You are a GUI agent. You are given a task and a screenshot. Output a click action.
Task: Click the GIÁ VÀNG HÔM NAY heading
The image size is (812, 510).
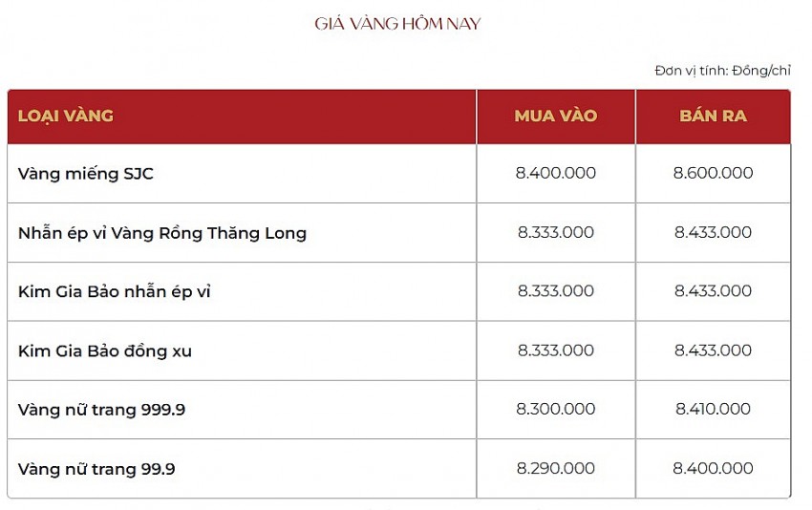coord(397,24)
